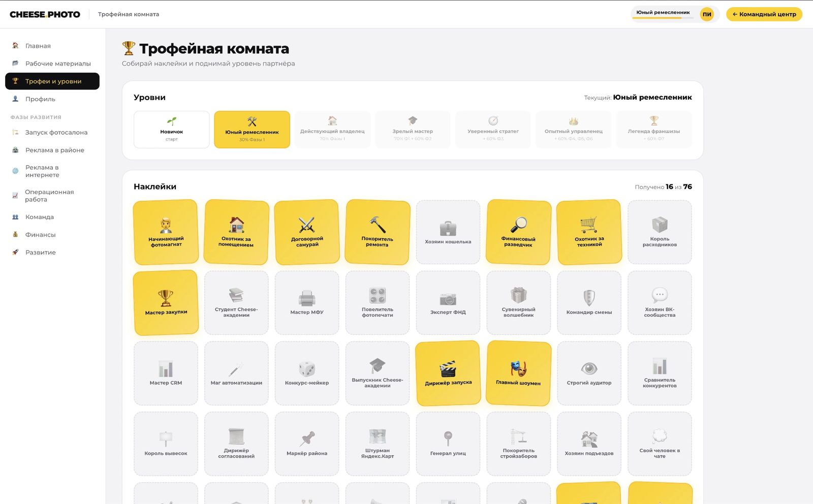The height and width of the screenshot is (504, 813).
Task: Click the Свой человек в чате sticker
Action: tap(660, 444)
